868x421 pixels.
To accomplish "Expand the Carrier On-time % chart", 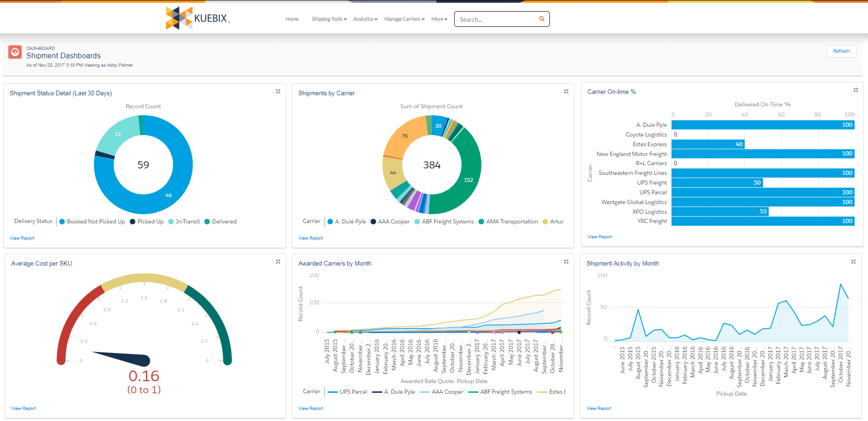I will point(856,90).
